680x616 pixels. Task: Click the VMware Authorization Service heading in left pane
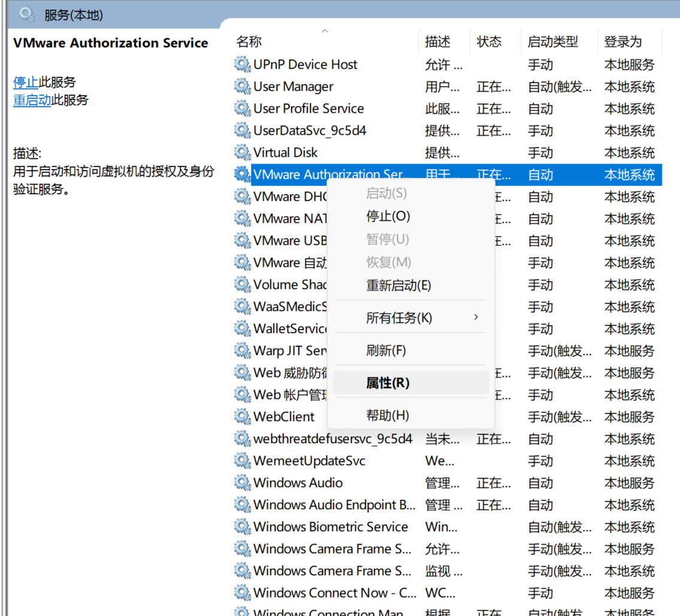click(x=111, y=43)
